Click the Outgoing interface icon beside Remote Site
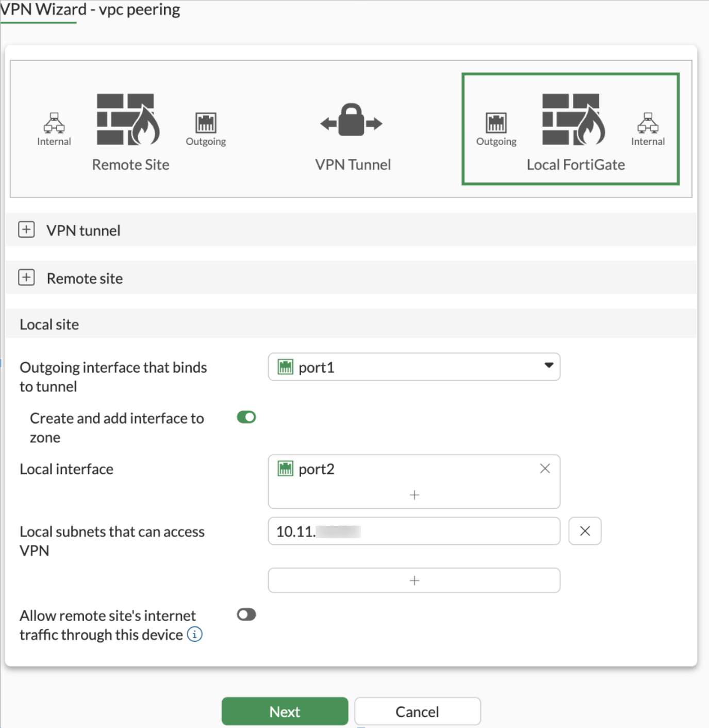 point(205,124)
